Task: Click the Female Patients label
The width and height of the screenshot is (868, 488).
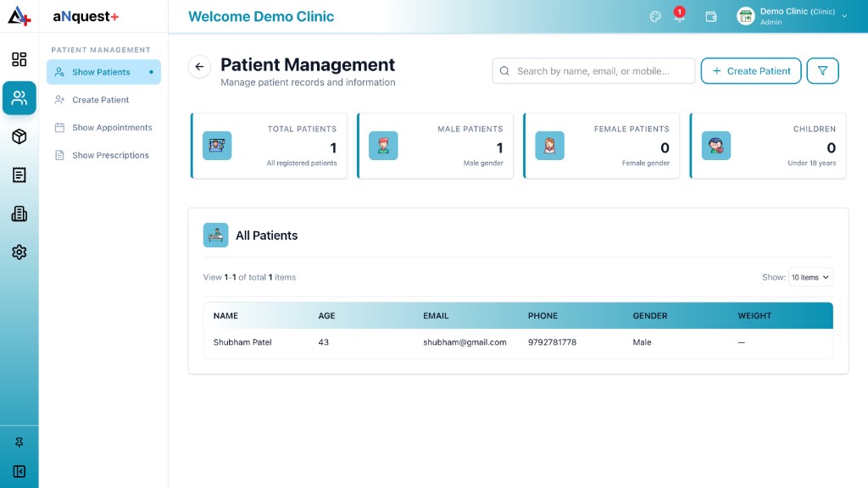Action: tap(632, 129)
